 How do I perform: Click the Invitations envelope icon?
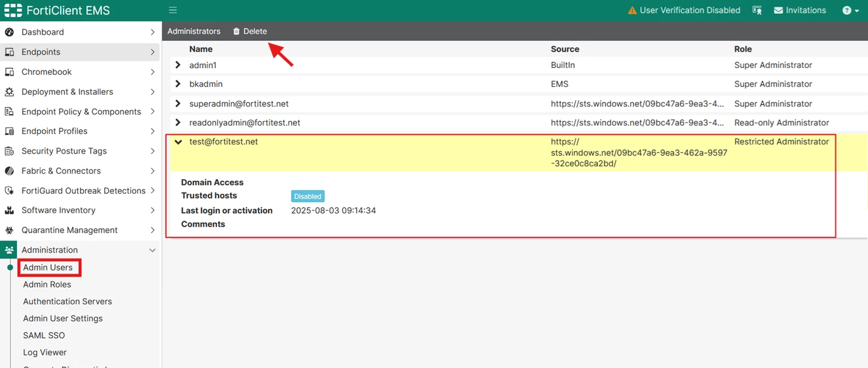pos(779,10)
